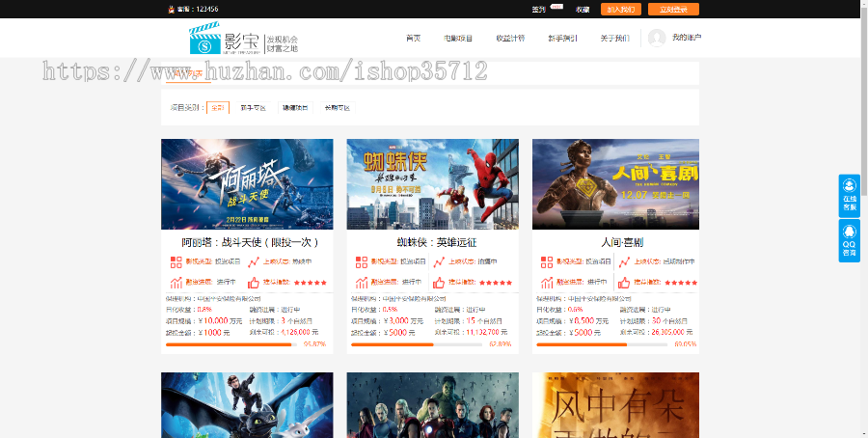Image resolution: width=868 pixels, height=438 pixels.
Task: Click the 26,305,000 元 remaining amount
Action: (x=672, y=332)
